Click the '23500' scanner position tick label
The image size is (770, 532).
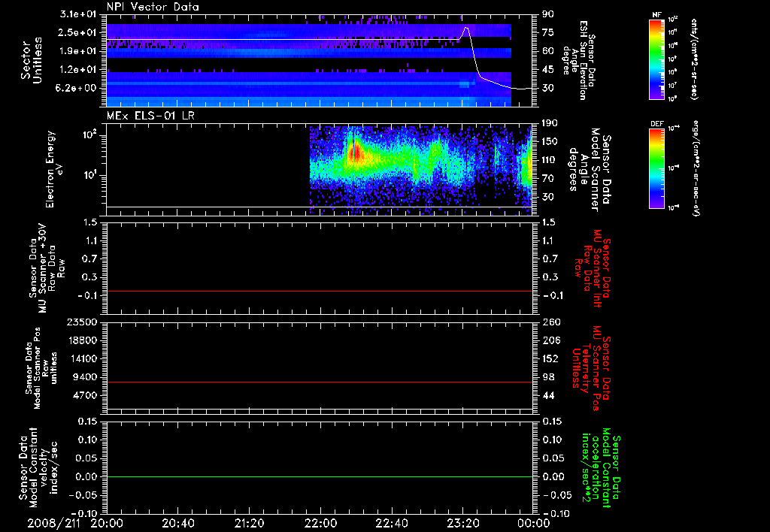(81, 322)
